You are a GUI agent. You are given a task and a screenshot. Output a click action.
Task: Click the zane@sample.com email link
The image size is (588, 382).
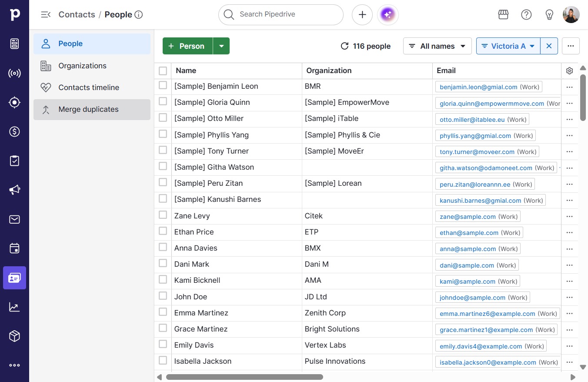468,217
